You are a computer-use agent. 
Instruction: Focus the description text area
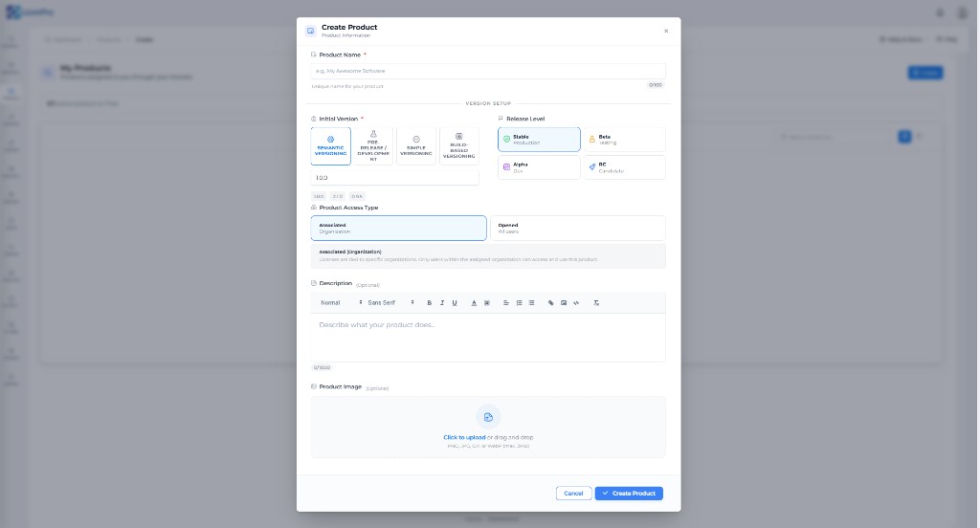click(488, 338)
